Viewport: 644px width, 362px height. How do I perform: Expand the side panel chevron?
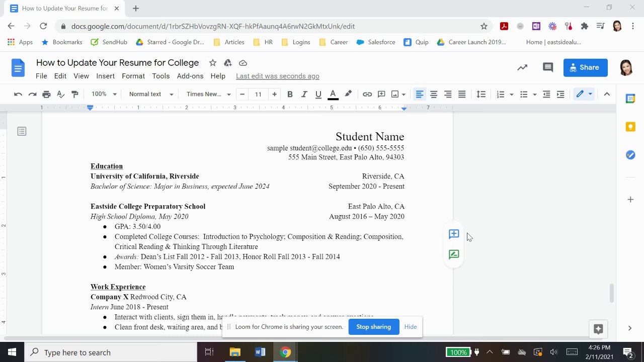point(630,328)
